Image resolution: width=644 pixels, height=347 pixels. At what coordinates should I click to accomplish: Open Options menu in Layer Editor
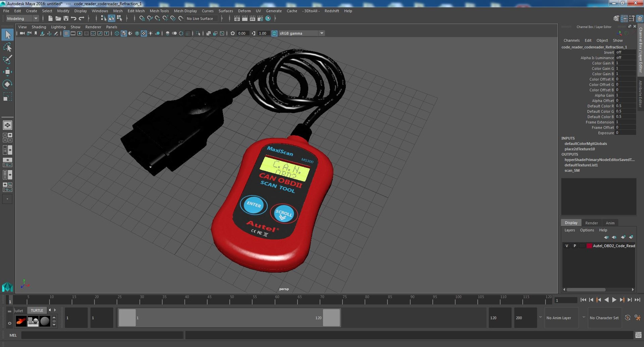click(x=587, y=230)
